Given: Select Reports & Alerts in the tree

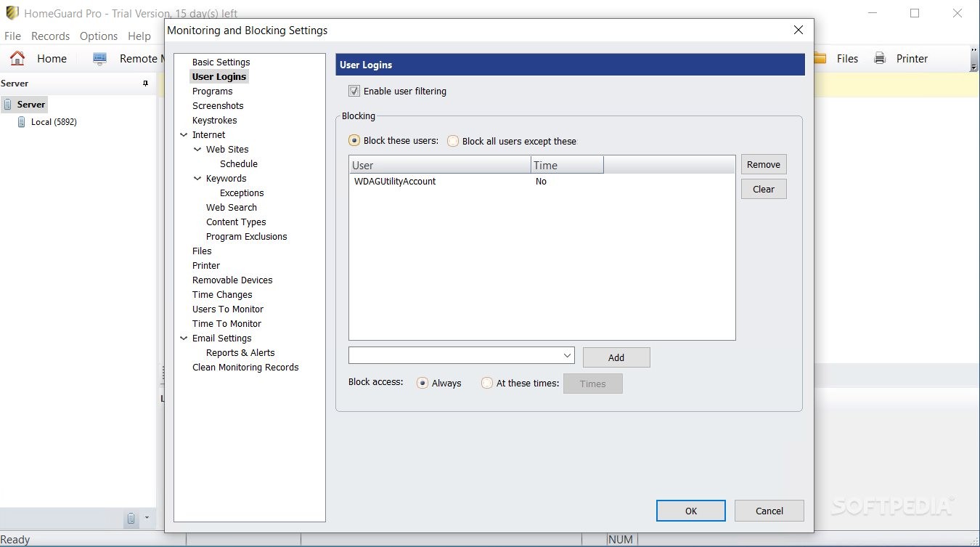Looking at the screenshot, I should tap(240, 352).
